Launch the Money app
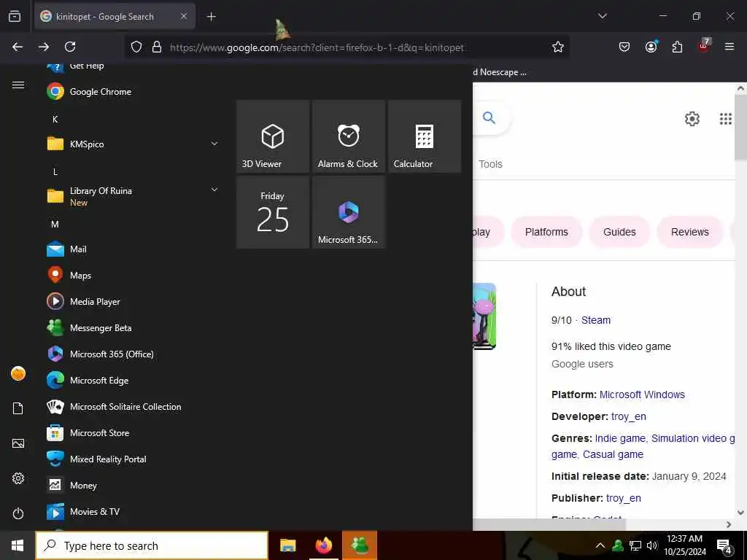The height and width of the screenshot is (560, 747). pos(133,485)
